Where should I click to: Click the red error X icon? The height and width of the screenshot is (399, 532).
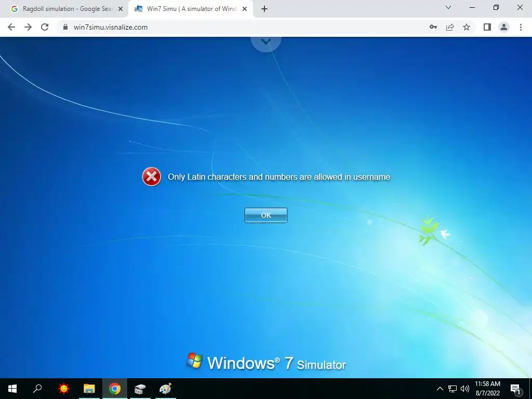[x=151, y=177]
